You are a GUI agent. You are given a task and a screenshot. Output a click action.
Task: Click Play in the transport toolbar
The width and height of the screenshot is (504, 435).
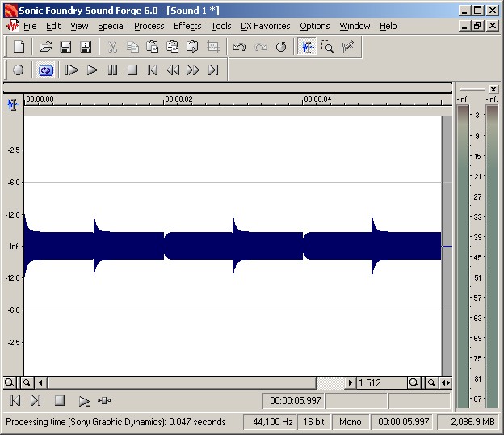(92, 70)
